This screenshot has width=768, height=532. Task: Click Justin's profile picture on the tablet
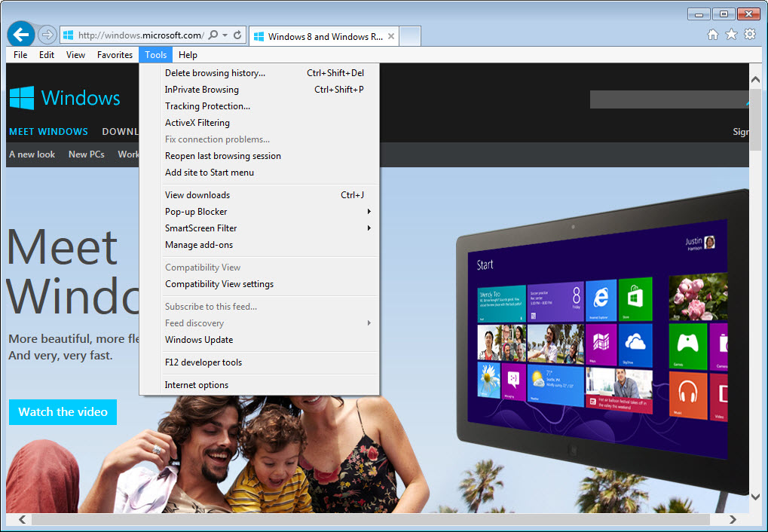click(x=709, y=242)
